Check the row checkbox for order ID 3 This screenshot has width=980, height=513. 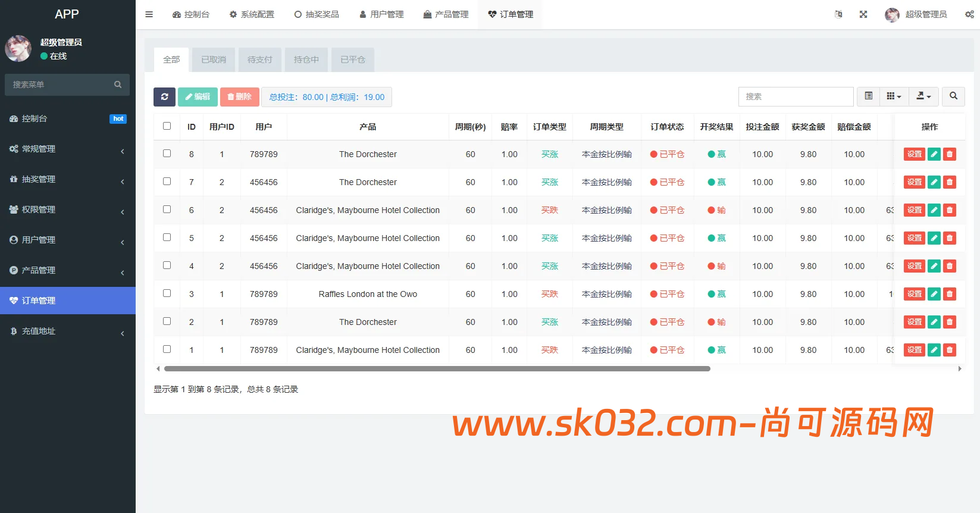(167, 293)
